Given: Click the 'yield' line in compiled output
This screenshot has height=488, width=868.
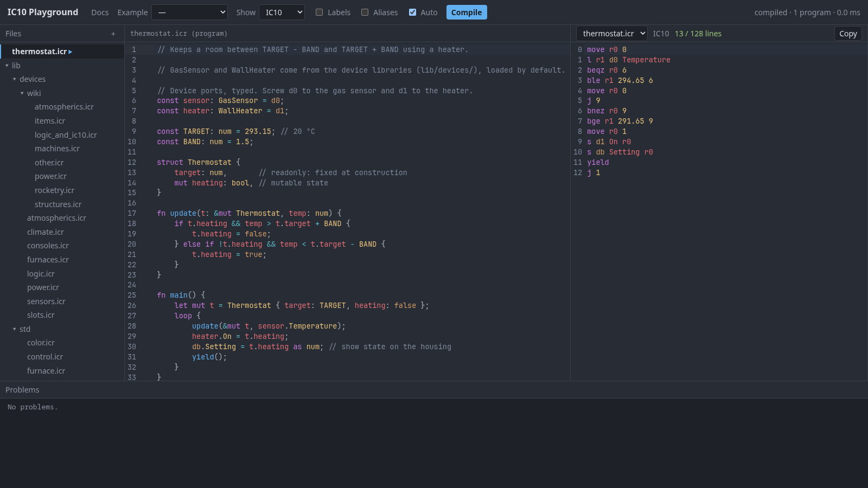Looking at the screenshot, I should (598, 162).
